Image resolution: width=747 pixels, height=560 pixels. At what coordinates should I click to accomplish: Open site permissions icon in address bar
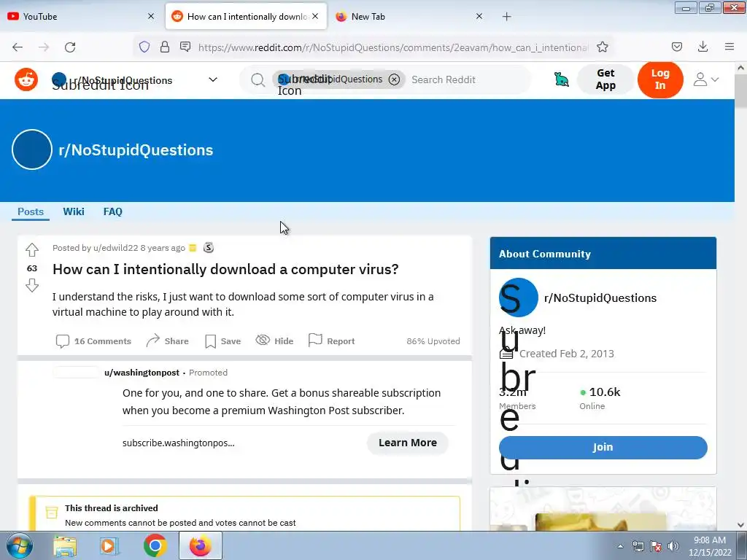pyautogui.click(x=185, y=47)
